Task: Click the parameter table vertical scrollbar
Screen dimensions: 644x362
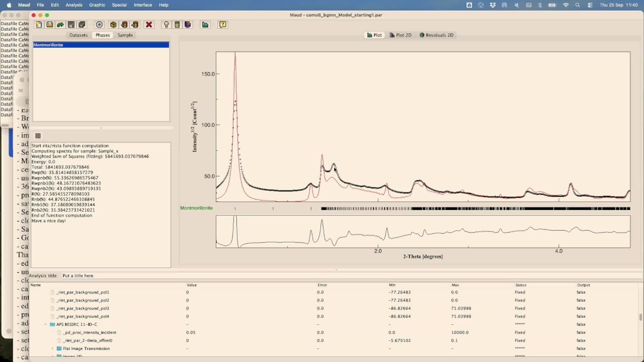Action: tap(640, 317)
